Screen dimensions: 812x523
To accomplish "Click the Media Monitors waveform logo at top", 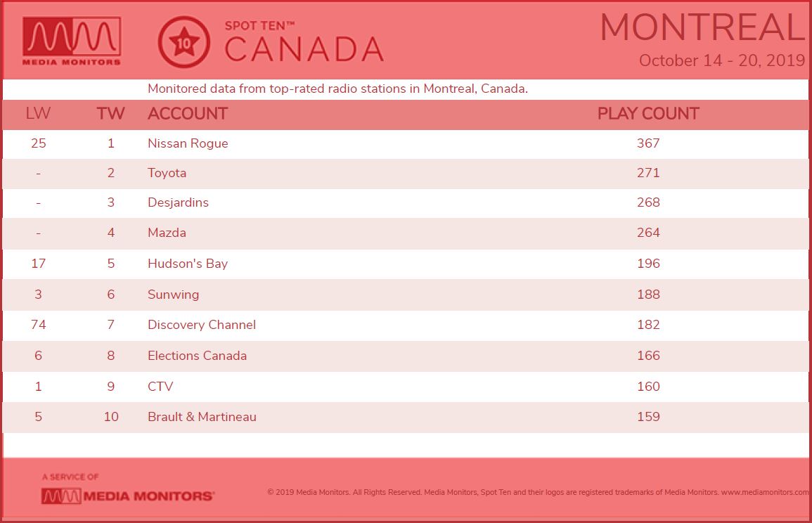I will [x=72, y=41].
